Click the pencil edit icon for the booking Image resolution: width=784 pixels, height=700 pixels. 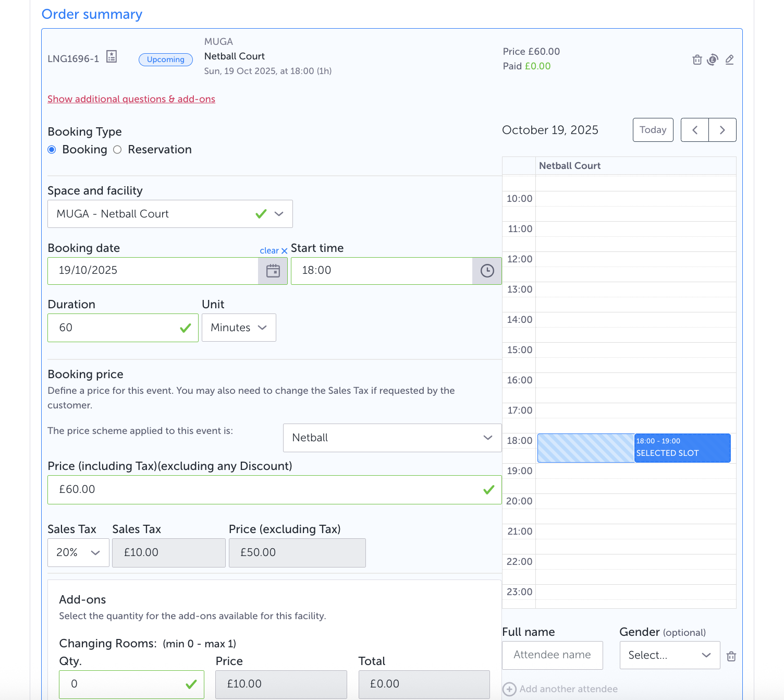pos(730,59)
